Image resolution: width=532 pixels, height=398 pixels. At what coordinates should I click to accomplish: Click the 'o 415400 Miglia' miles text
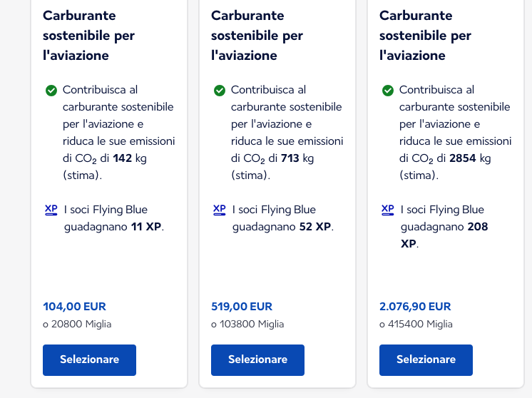click(416, 324)
